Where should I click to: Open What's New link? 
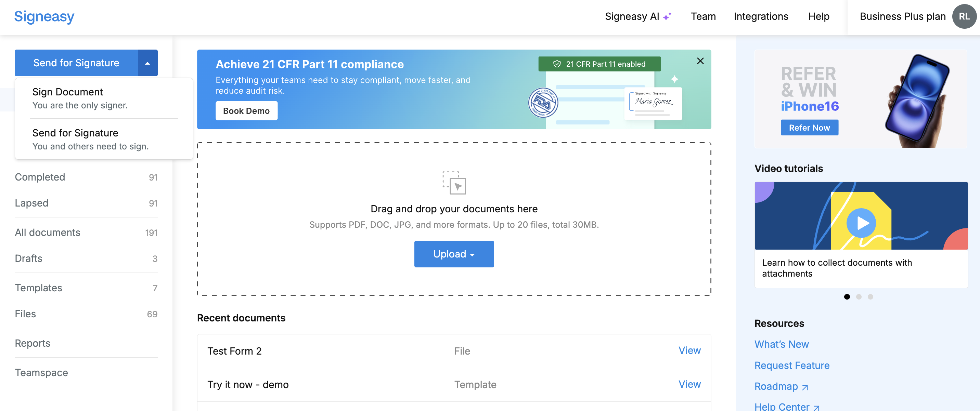click(x=782, y=344)
